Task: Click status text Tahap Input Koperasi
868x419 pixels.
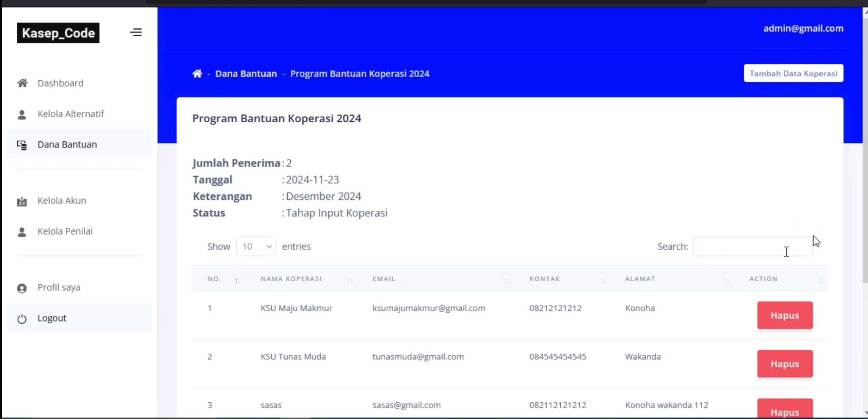Action: pyautogui.click(x=337, y=213)
